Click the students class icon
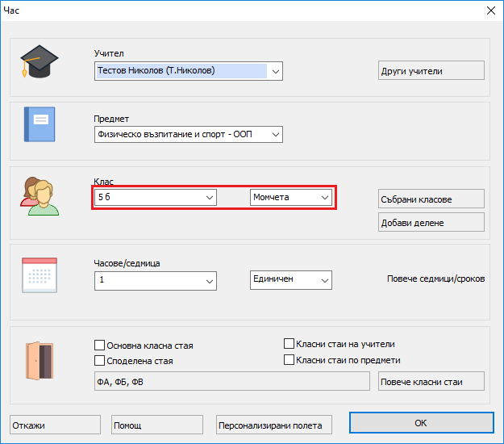 click(x=39, y=195)
